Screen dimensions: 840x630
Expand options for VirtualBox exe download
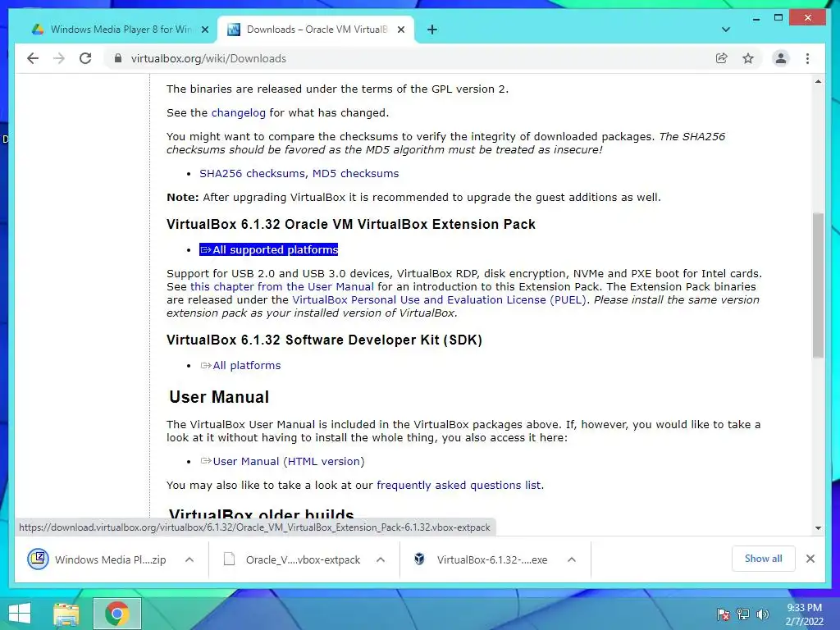click(x=572, y=559)
